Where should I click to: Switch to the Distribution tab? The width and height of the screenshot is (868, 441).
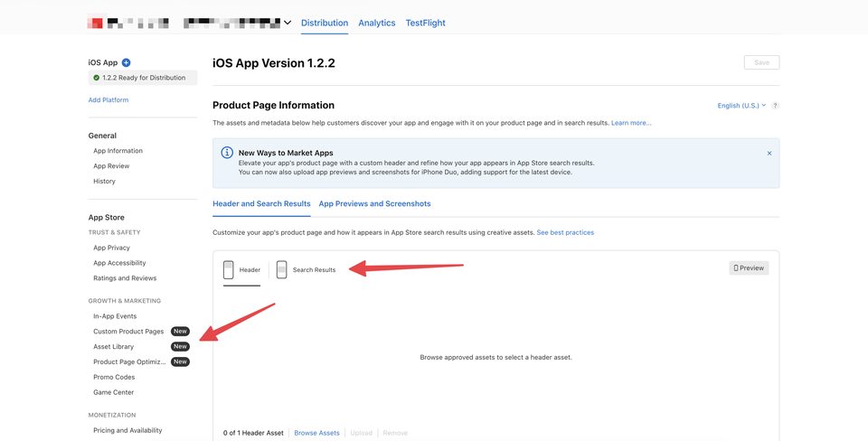pos(325,23)
